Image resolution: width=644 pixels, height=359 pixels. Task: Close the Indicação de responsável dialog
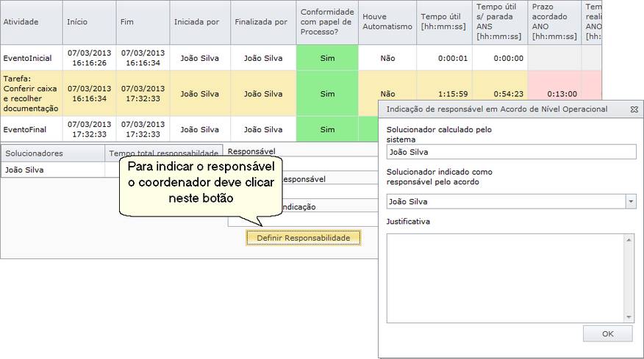click(634, 109)
